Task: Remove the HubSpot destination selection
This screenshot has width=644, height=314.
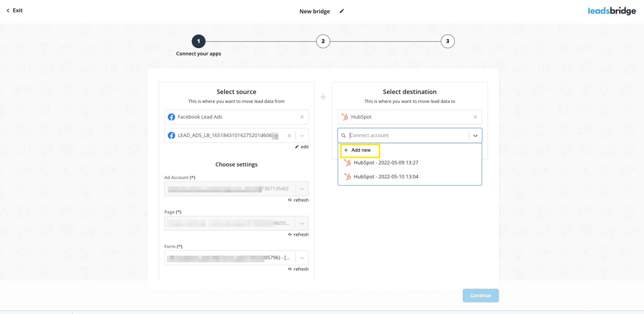Action: pos(475,117)
